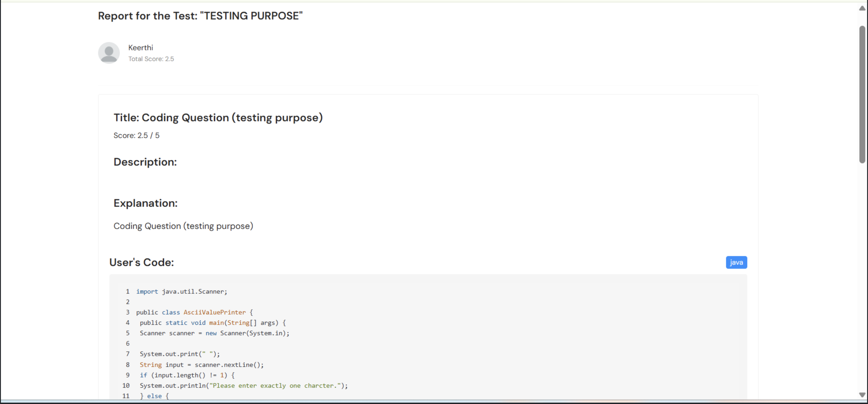Click the import java.util.Scanner code line
868x404 pixels.
[182, 292]
